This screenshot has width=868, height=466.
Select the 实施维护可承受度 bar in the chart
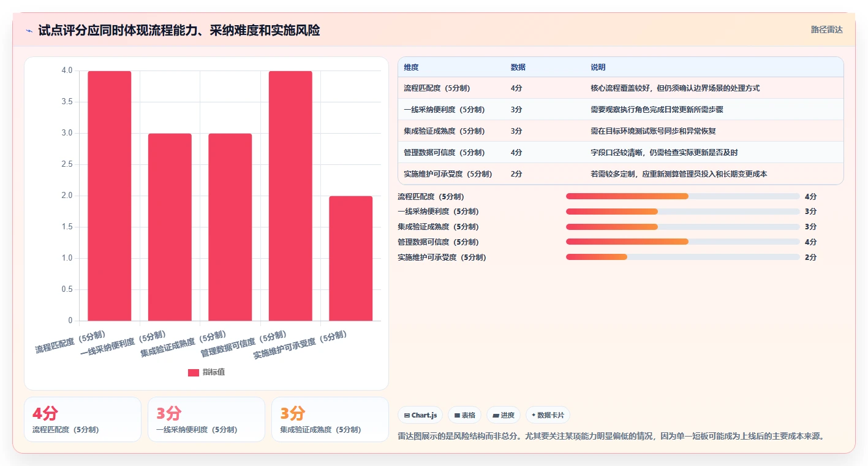[350, 258]
